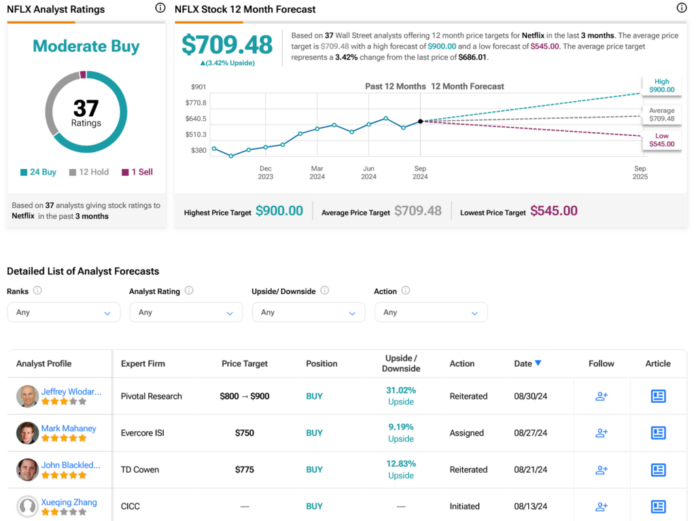Viewport: 696px width, 521px height.
Task: Open the Ranks dropdown filter
Action: 63,312
